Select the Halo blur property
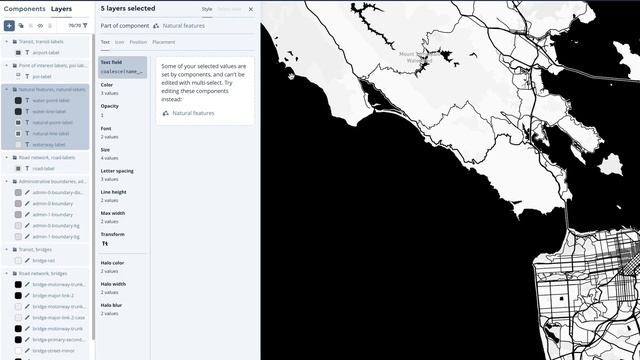This screenshot has width=640, height=360. (122, 309)
